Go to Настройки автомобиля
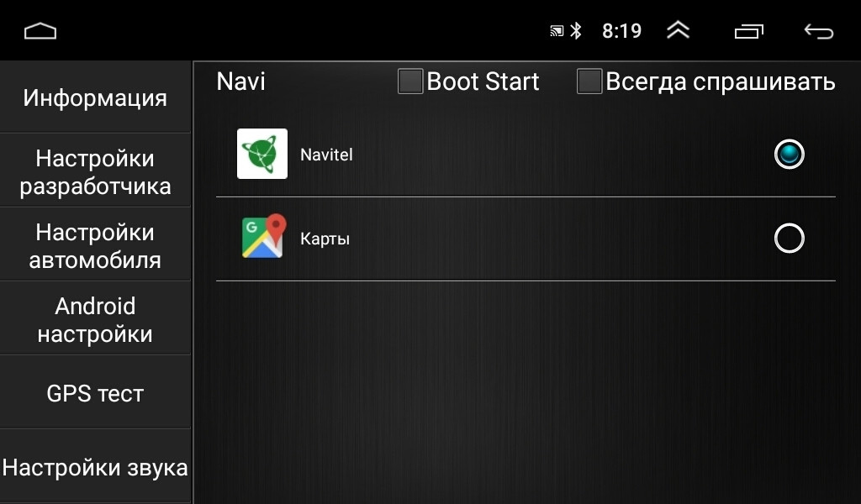The image size is (861, 504). pyautogui.click(x=95, y=245)
